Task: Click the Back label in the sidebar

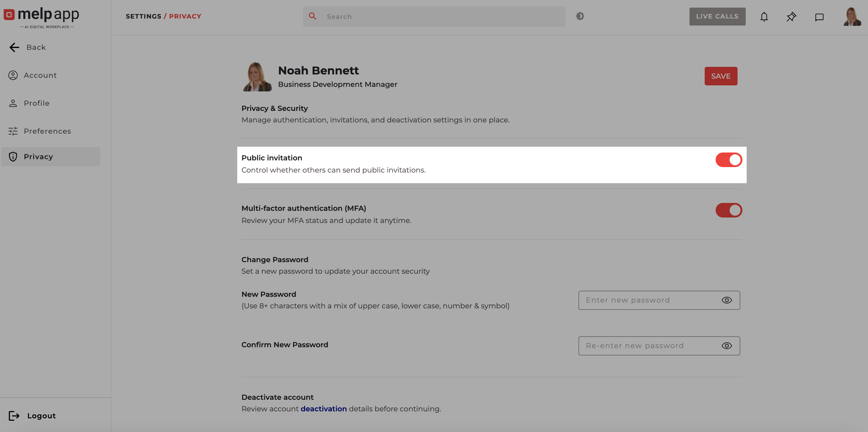Action: [x=36, y=47]
